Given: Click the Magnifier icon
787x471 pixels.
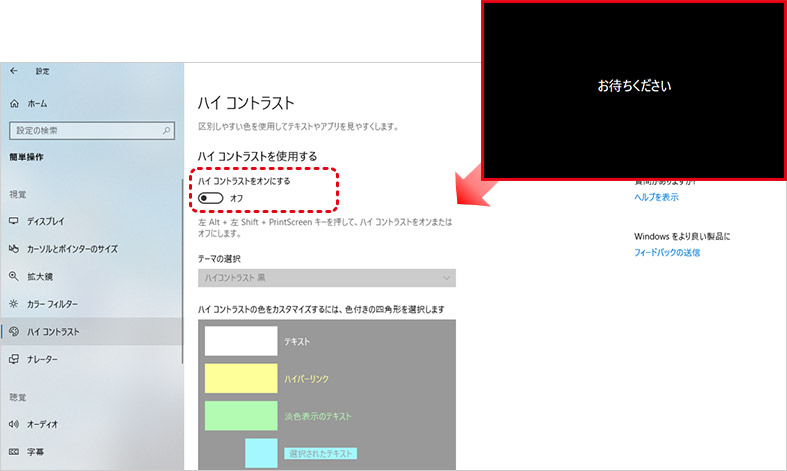Looking at the screenshot, I should click(x=14, y=276).
